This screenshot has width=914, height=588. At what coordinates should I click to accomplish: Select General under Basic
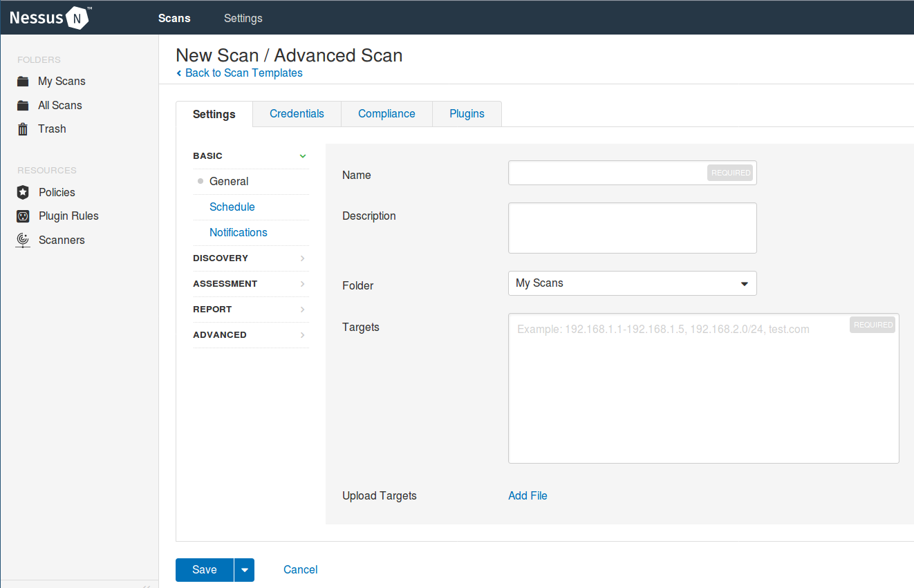[x=229, y=182]
